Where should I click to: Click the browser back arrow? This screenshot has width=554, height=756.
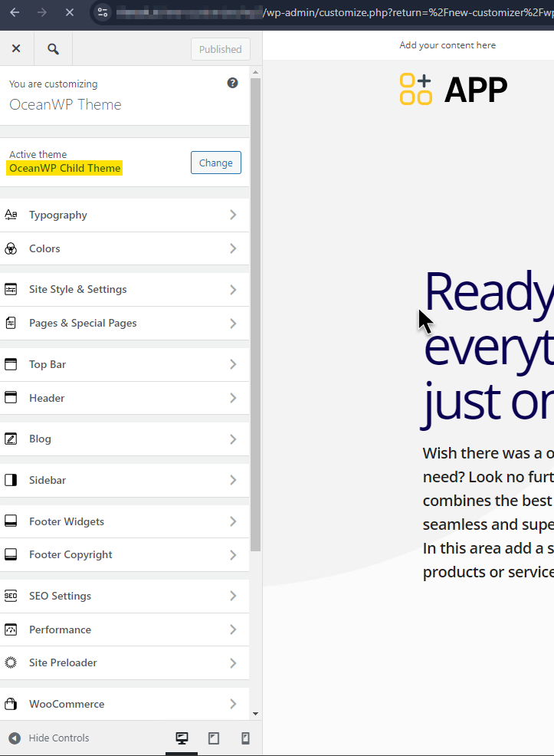tap(15, 12)
